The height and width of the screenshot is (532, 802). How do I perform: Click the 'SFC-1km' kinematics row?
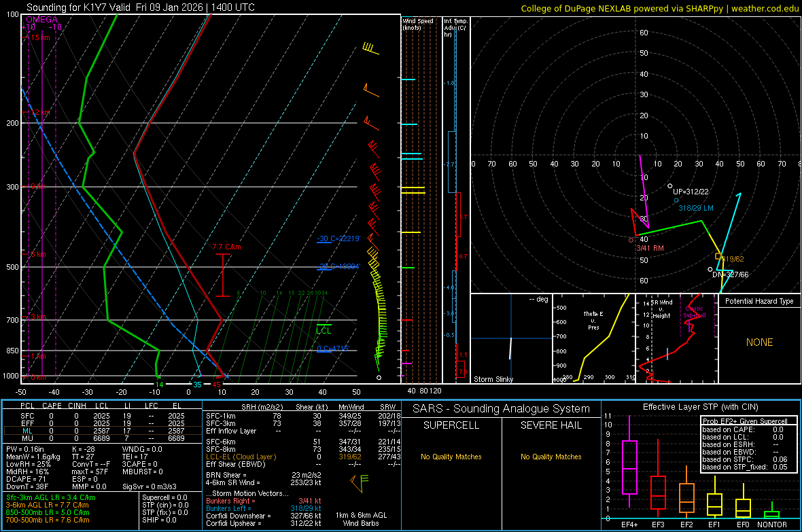(x=303, y=416)
